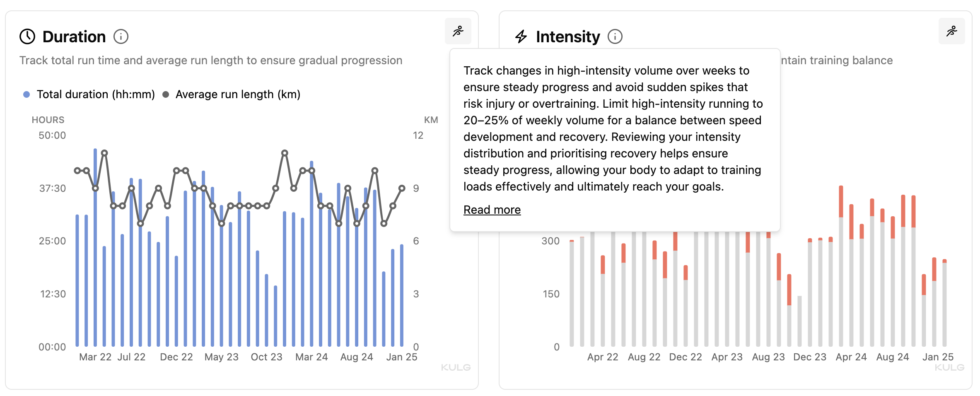Hide the Average run length legend series
The image size is (980, 396).
237,94
